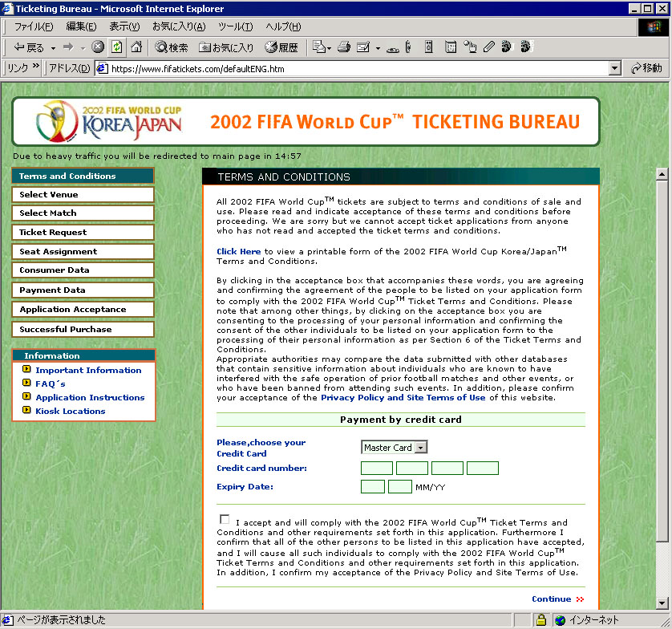Viewport: 672px width, 629px height.
Task: Open the mail icon dropdown arrow
Action: [329, 48]
